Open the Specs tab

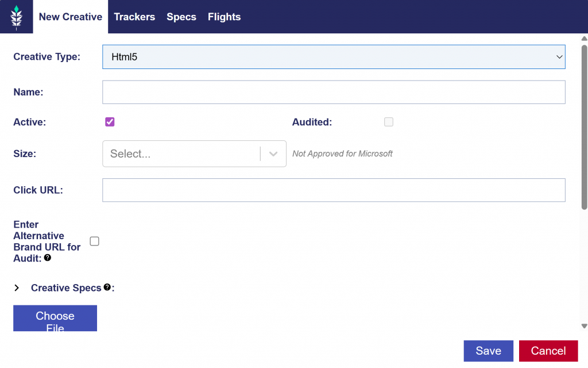point(181,17)
